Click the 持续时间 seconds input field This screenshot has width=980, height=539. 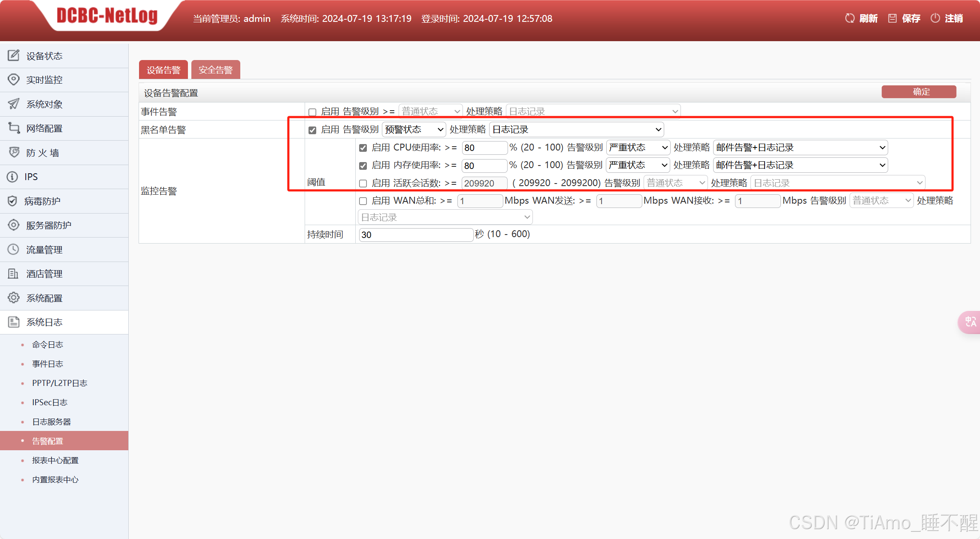point(416,235)
